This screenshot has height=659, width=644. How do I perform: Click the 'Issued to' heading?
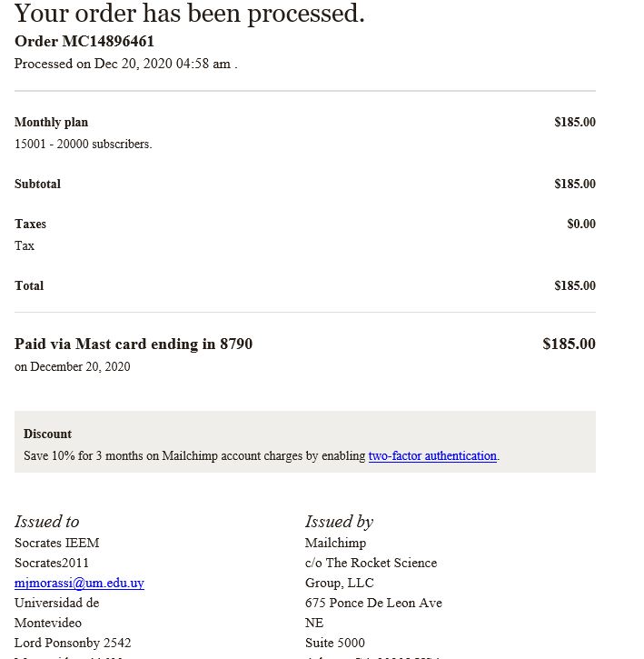pos(46,522)
